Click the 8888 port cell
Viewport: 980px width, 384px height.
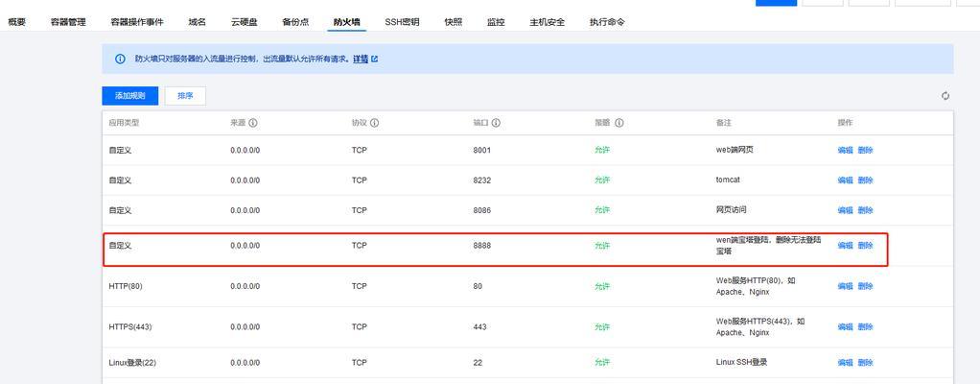482,246
